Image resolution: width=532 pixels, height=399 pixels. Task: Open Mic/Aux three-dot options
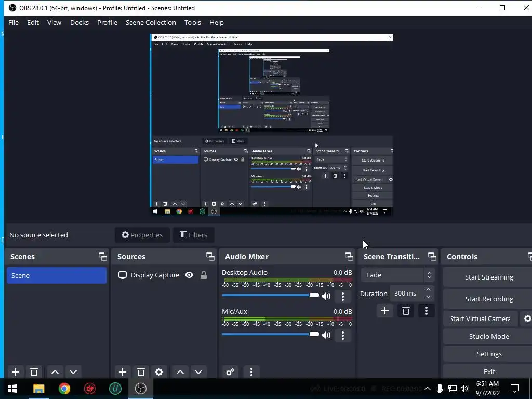[343, 335]
